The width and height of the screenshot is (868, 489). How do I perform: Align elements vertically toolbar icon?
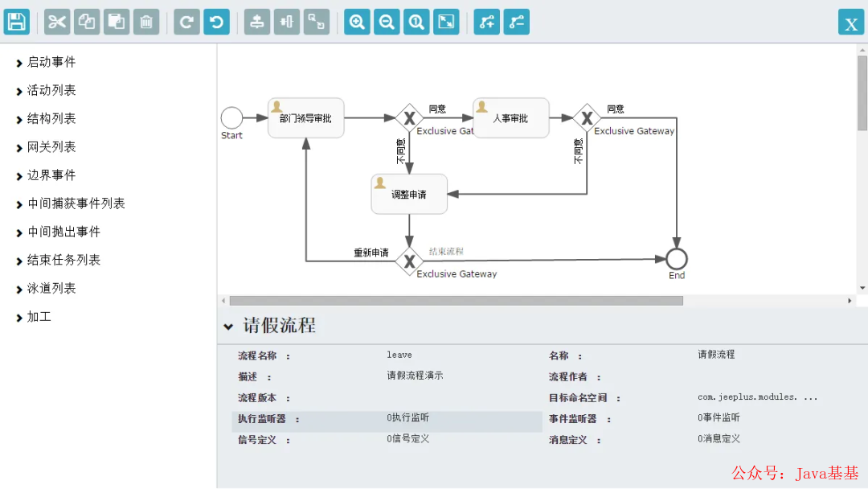coord(257,23)
